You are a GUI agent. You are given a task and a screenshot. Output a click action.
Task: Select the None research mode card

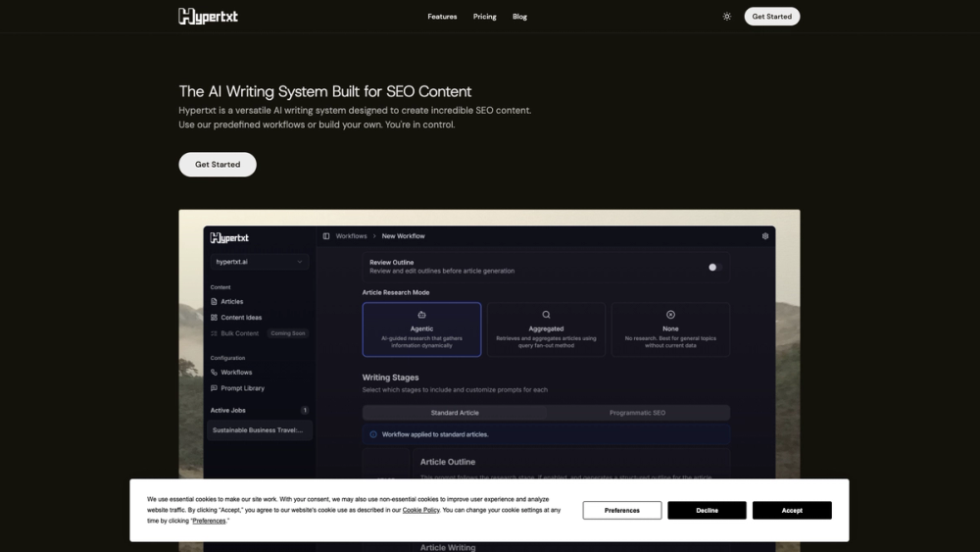tap(670, 329)
